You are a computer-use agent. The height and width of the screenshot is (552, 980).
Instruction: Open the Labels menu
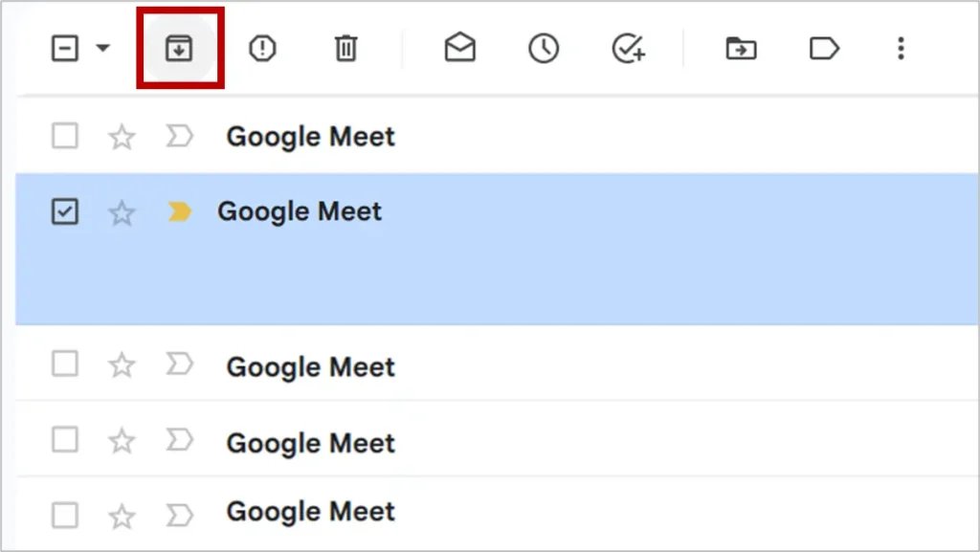[x=824, y=49]
